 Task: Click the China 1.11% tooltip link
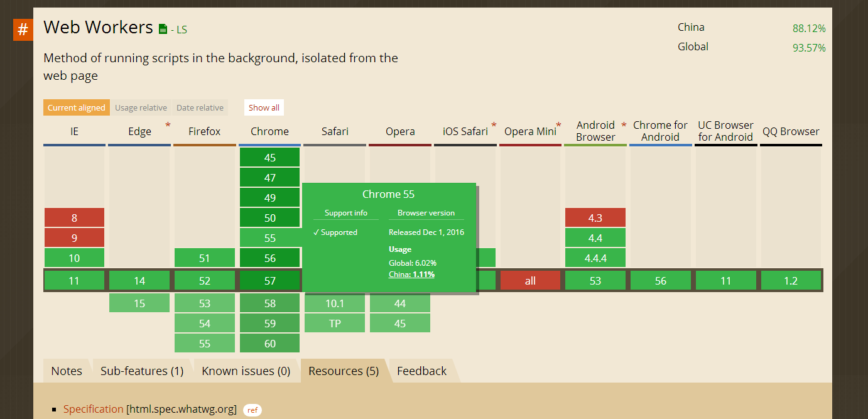411,275
